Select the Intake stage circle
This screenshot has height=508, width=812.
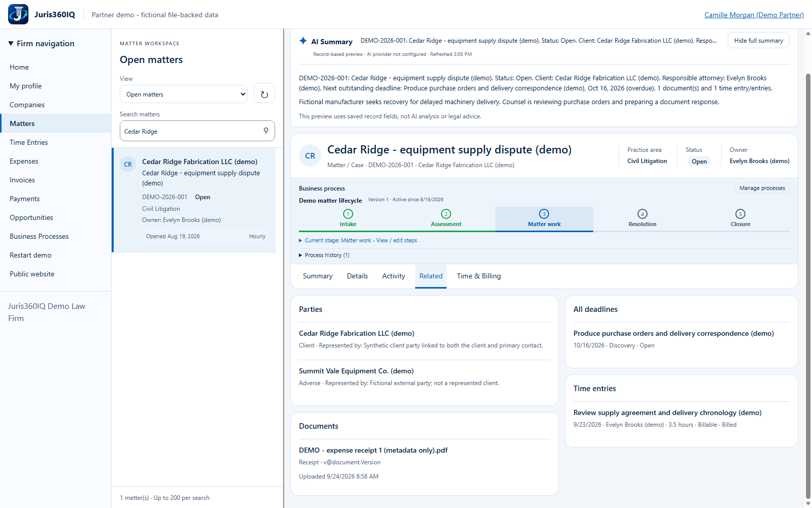[348, 214]
